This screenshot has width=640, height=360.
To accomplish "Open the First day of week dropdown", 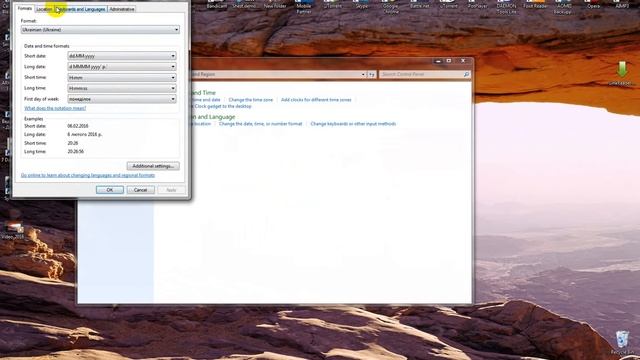I will pos(122,99).
